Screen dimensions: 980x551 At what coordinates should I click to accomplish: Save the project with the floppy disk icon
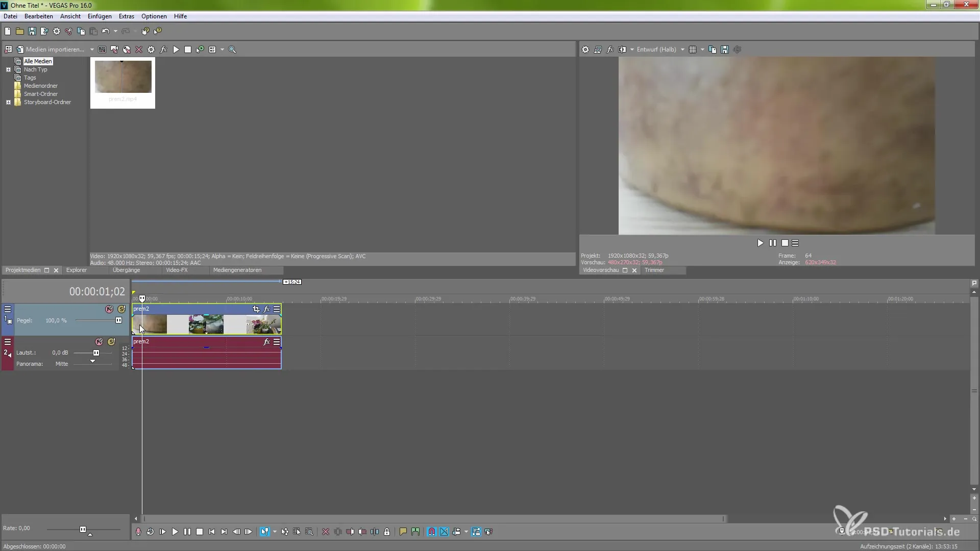point(32,32)
